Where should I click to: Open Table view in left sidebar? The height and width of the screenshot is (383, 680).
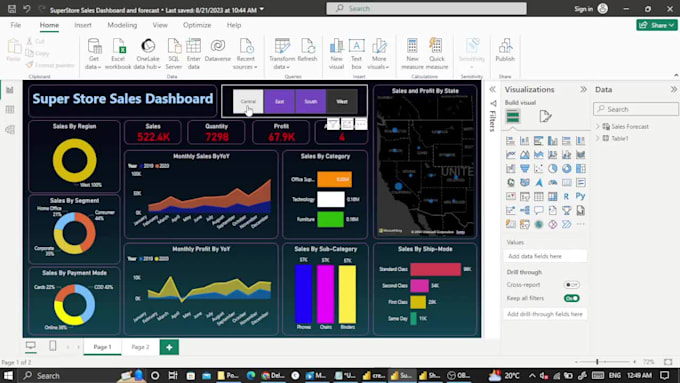(10, 109)
